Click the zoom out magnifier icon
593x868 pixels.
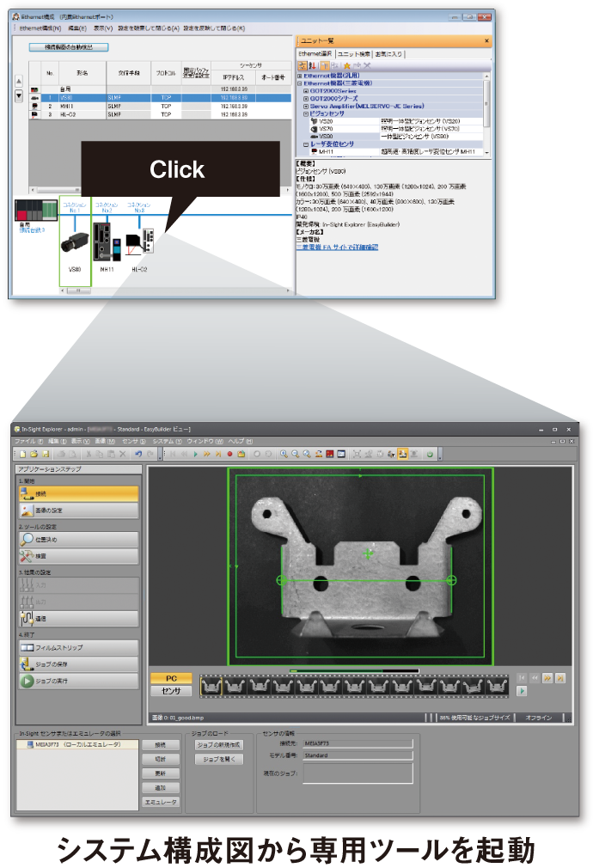click(x=295, y=454)
